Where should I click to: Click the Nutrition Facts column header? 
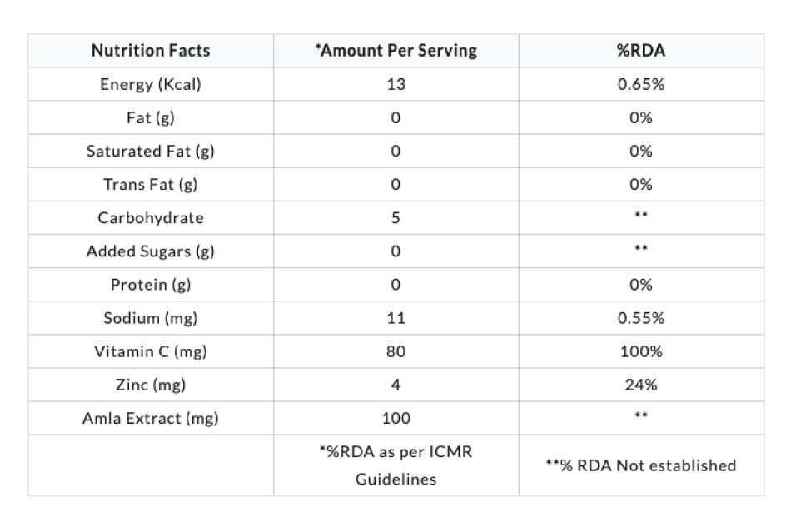click(x=151, y=51)
